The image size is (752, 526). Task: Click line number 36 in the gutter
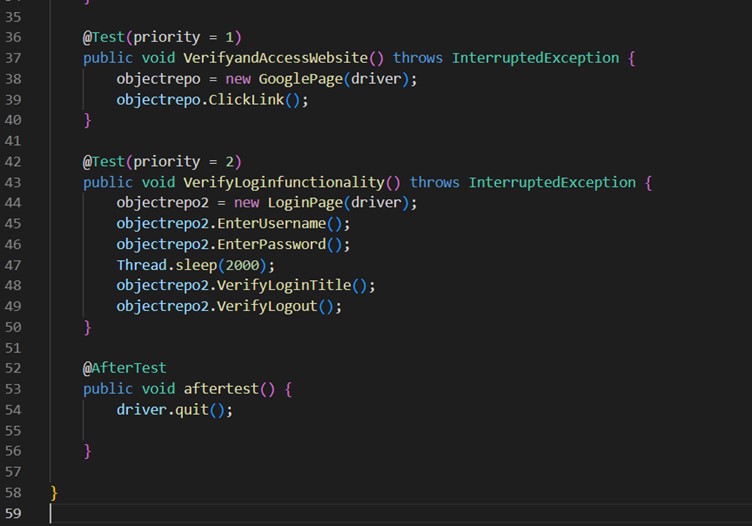(13, 37)
